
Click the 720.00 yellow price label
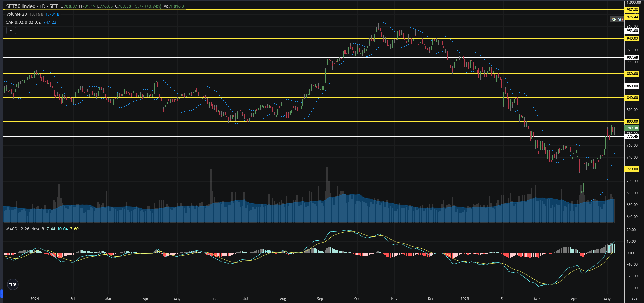tap(632, 169)
